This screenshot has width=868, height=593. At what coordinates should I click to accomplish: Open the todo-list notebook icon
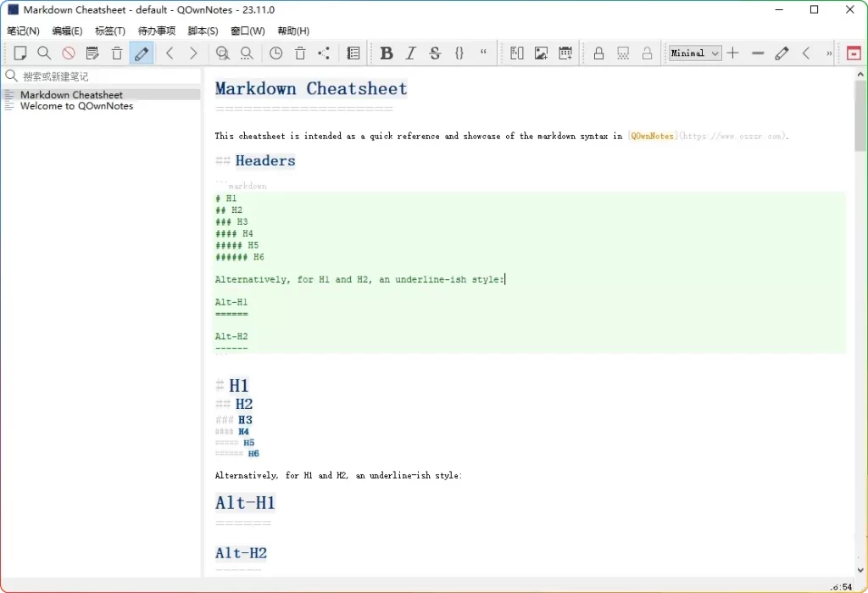353,53
